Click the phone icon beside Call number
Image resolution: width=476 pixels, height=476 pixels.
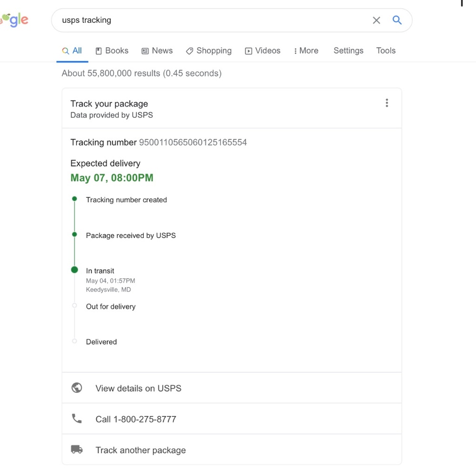pos(77,419)
